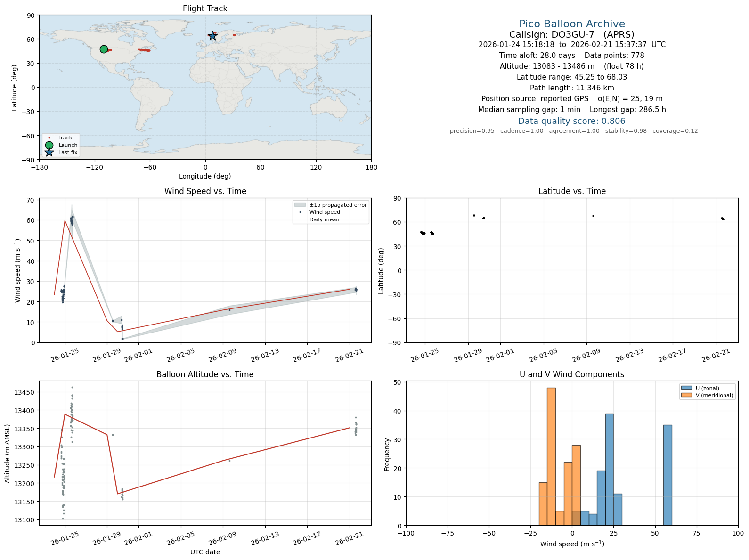Screen dimensions: 749x560
Task: Click the "13100" altitude tick label
Action: (x=24, y=520)
